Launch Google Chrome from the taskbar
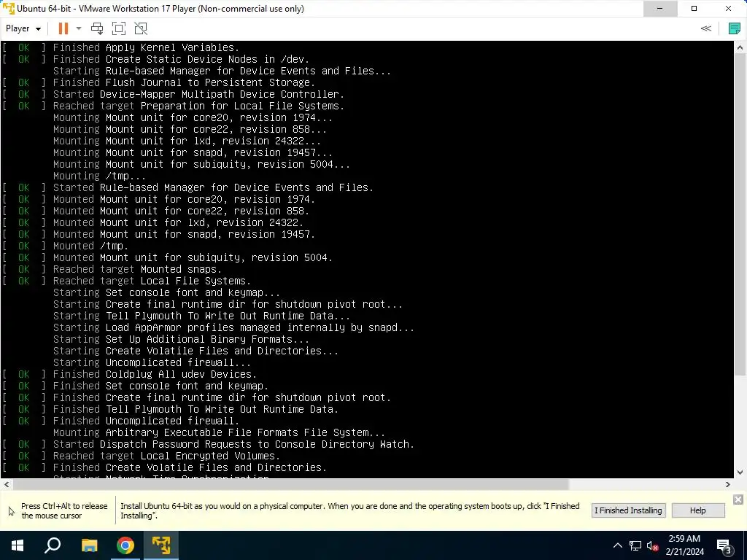Viewport: 747px width, 560px height. point(125,545)
